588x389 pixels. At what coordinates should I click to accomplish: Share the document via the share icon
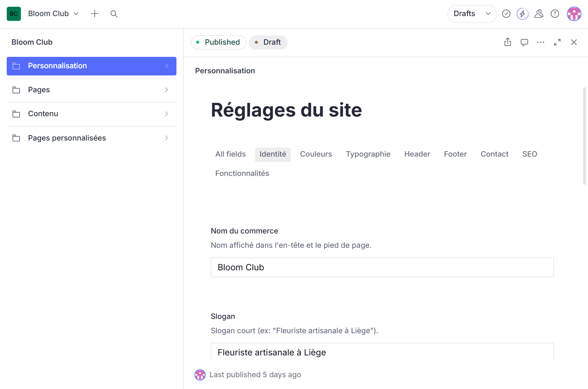(x=507, y=42)
